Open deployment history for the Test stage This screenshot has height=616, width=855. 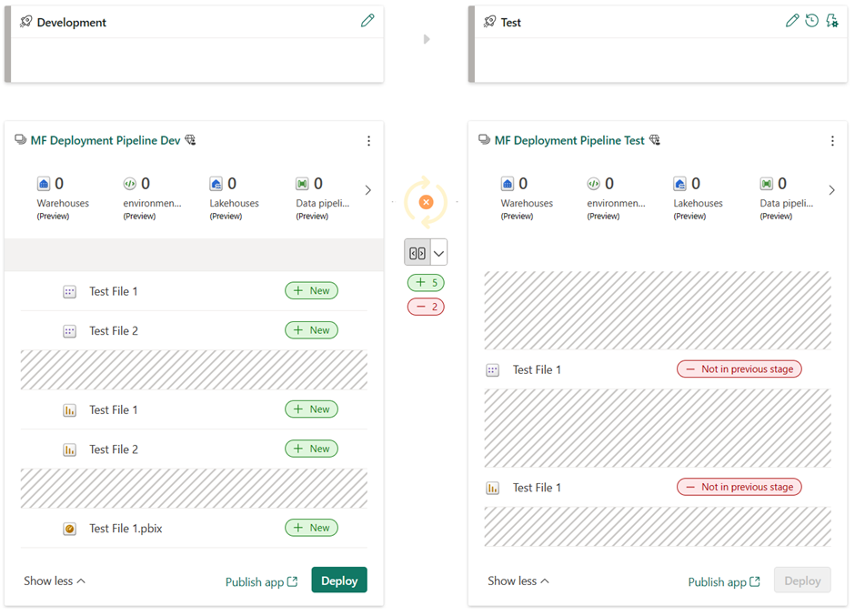pyautogui.click(x=811, y=19)
